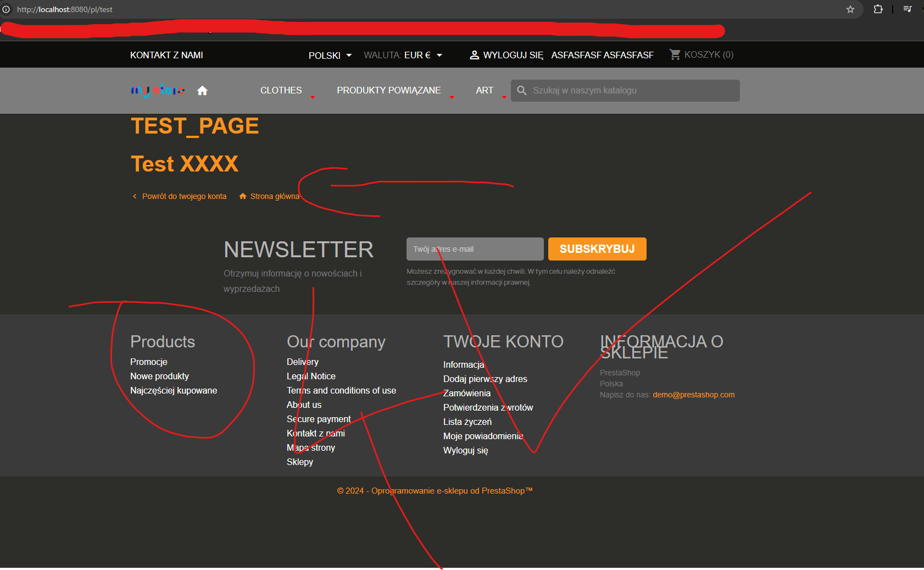Open the Moje powiadomienia link

click(483, 436)
